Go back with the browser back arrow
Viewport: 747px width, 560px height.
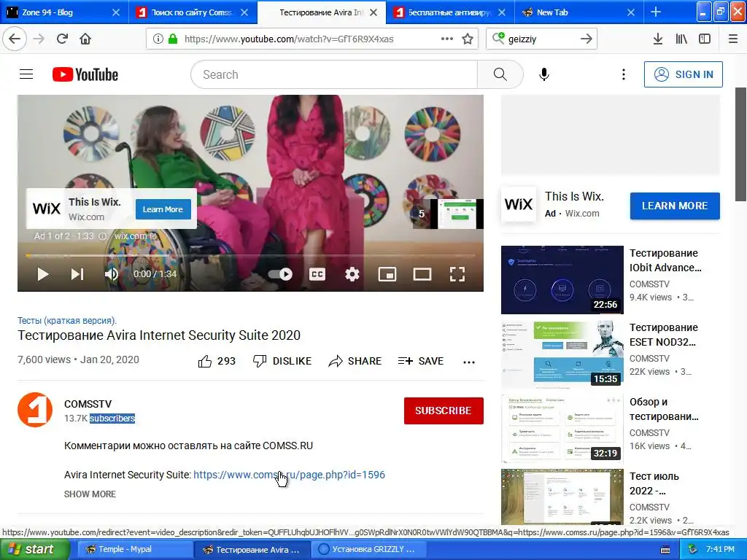15,39
